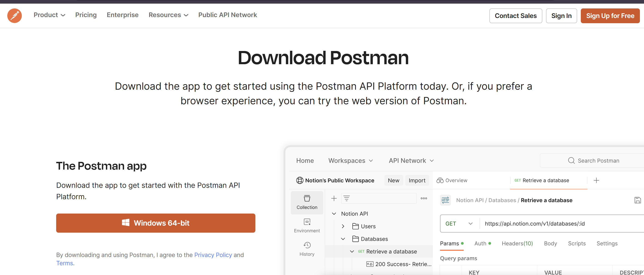Click Sign Up for Free
Image resolution: width=644 pixels, height=275 pixels.
pos(610,16)
